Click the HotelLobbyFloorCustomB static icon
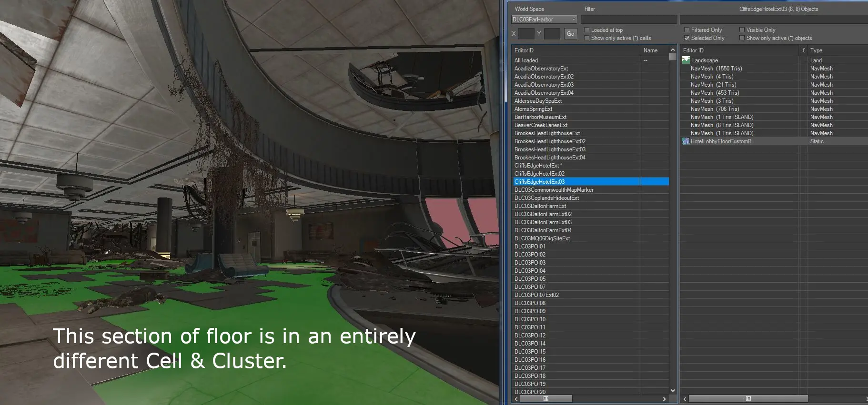The height and width of the screenshot is (405, 868). click(686, 141)
